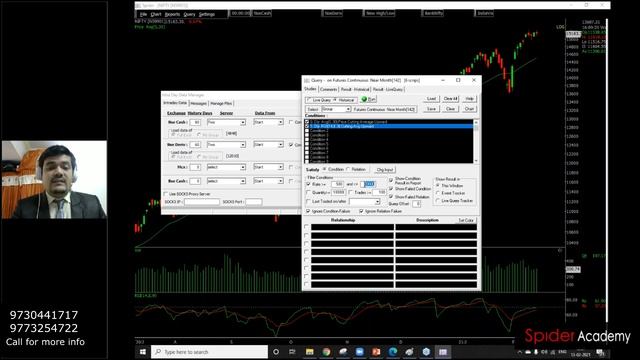Image resolution: width=640 pixels, height=360 pixels.
Task: Click the Load button in Query
Action: (431, 99)
